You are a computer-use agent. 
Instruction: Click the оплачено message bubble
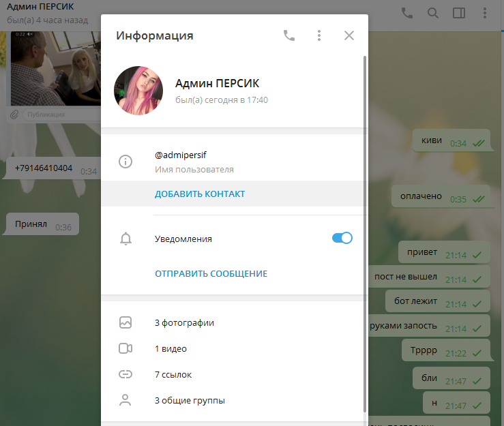coord(441,196)
